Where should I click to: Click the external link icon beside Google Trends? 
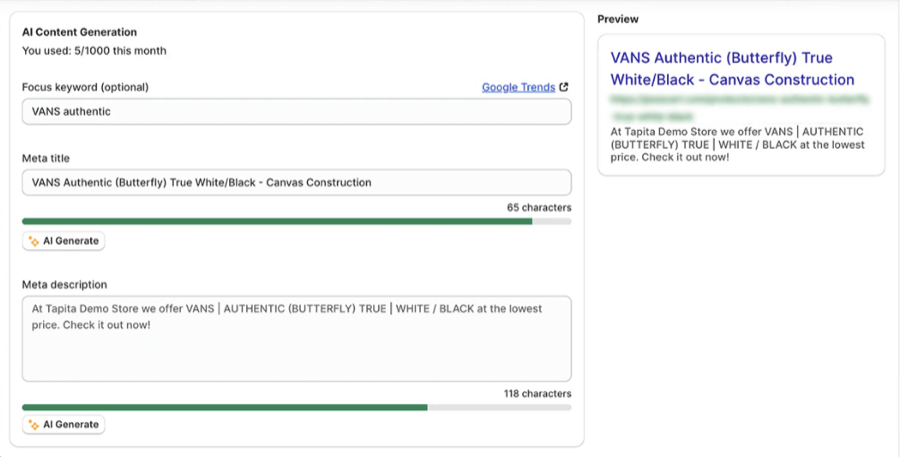[564, 87]
